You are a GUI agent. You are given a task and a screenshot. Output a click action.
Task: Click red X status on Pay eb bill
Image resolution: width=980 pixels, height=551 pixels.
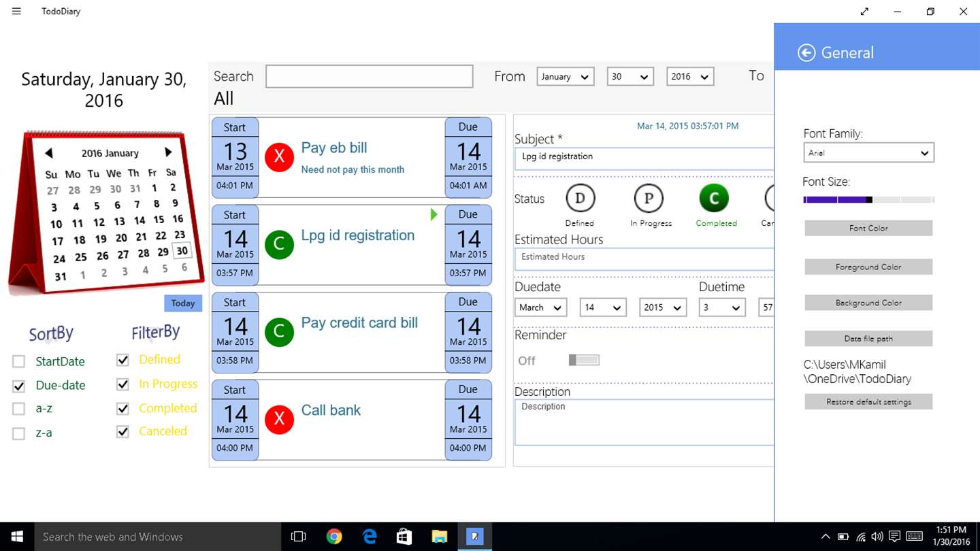click(x=279, y=157)
